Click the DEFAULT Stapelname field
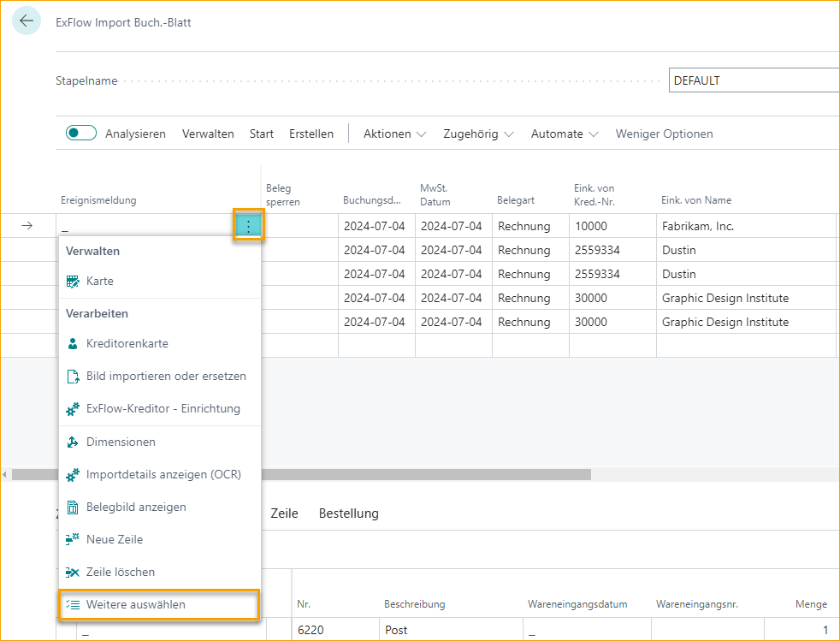The image size is (840, 641). click(x=753, y=80)
